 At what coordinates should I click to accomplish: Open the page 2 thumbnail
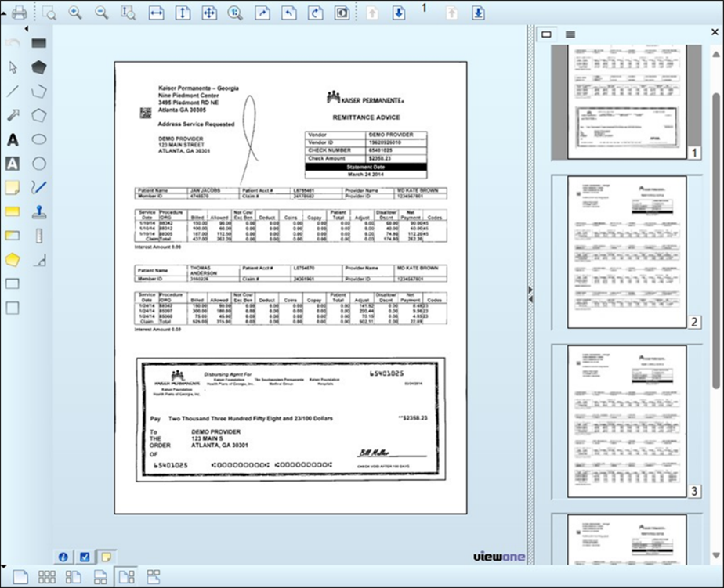click(x=626, y=251)
